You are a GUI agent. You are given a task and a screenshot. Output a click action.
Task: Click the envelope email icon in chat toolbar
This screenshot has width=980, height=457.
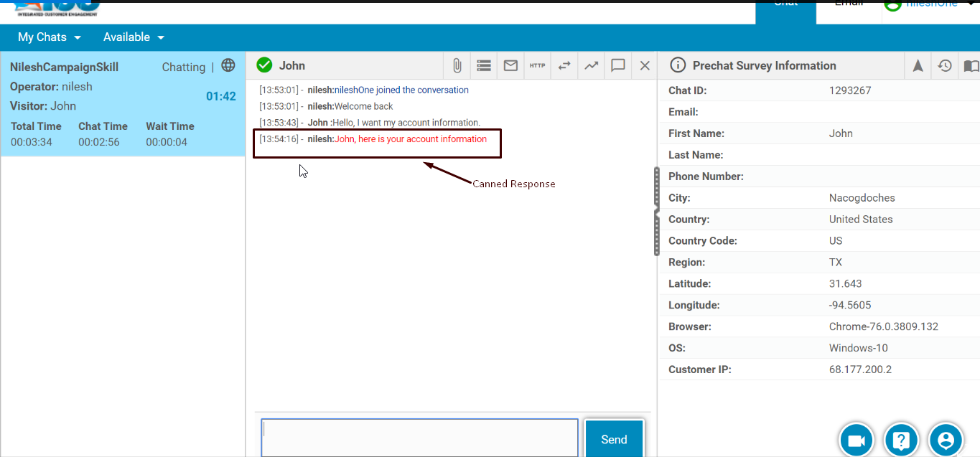[510, 66]
